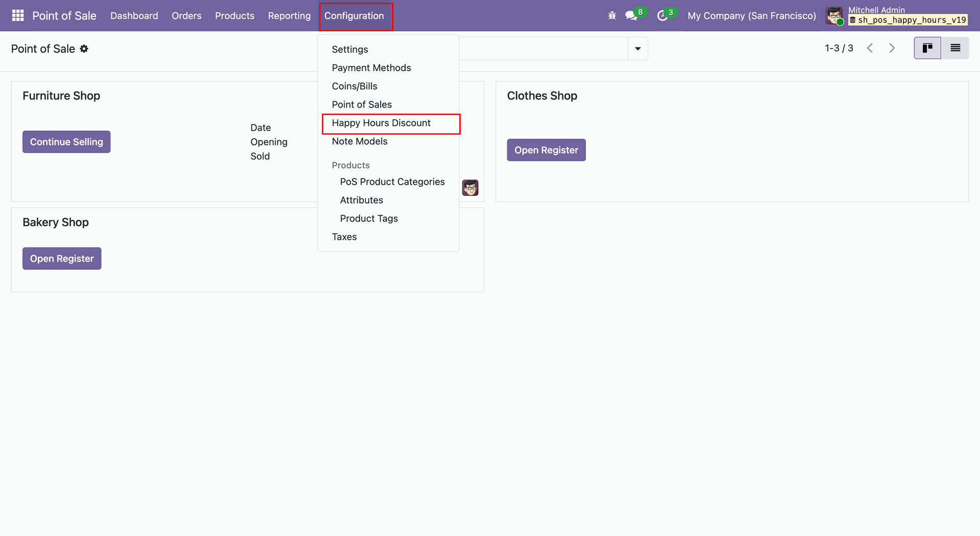The width and height of the screenshot is (980, 536).
Task: Go to next page arrow
Action: (x=892, y=48)
